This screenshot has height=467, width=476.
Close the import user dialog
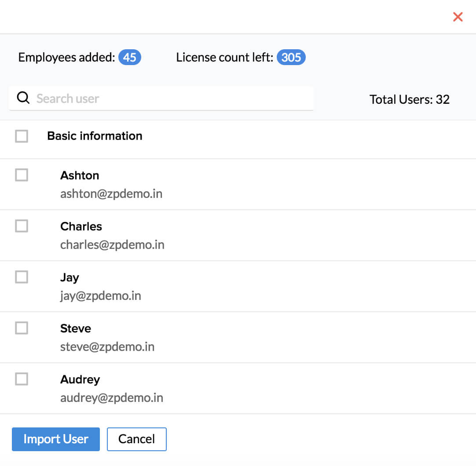tap(458, 17)
